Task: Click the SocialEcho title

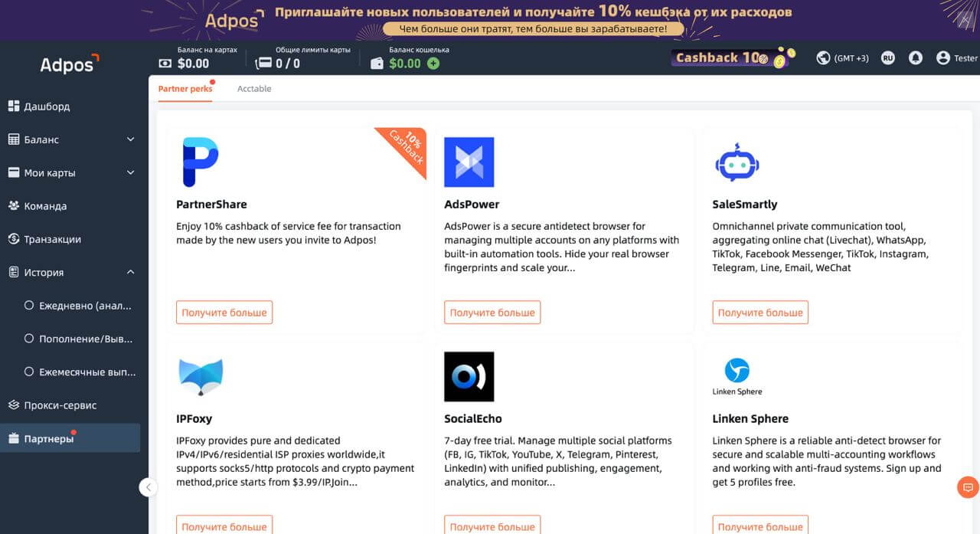Action: [x=473, y=419]
